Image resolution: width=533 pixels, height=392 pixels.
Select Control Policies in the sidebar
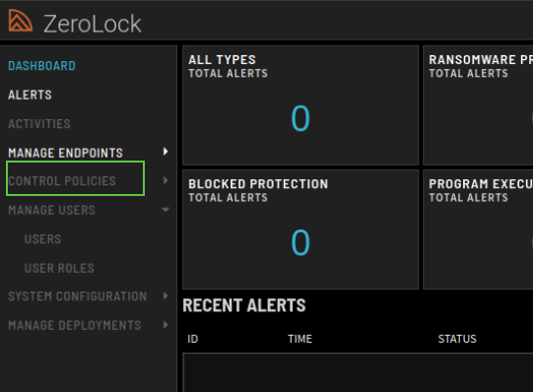(x=62, y=181)
